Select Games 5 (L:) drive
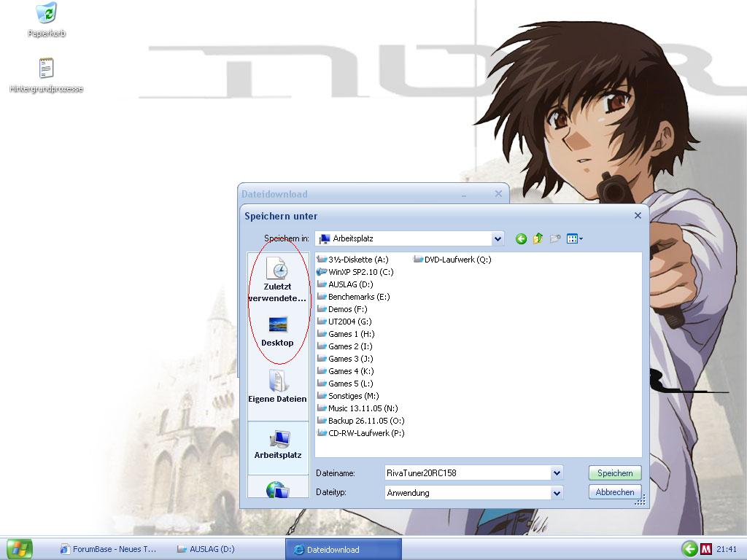This screenshot has height=560, width=747. pos(345,384)
